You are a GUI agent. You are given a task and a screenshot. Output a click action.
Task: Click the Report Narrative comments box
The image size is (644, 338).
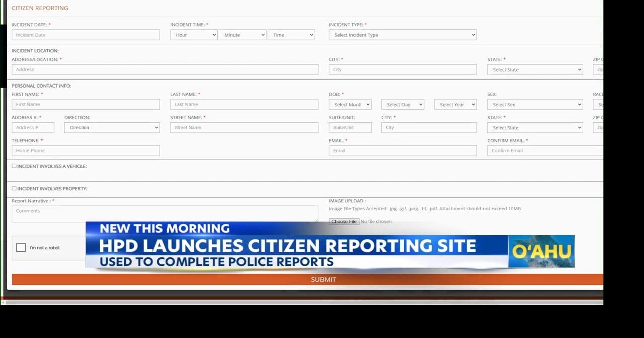(x=165, y=213)
